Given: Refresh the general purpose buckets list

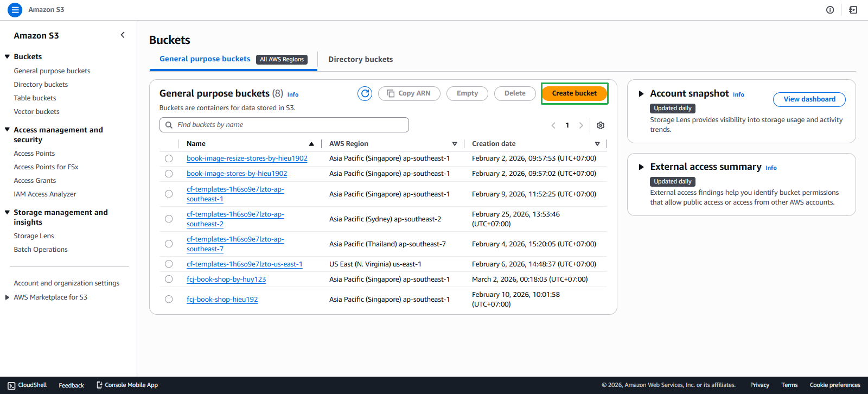Looking at the screenshot, I should coord(365,94).
